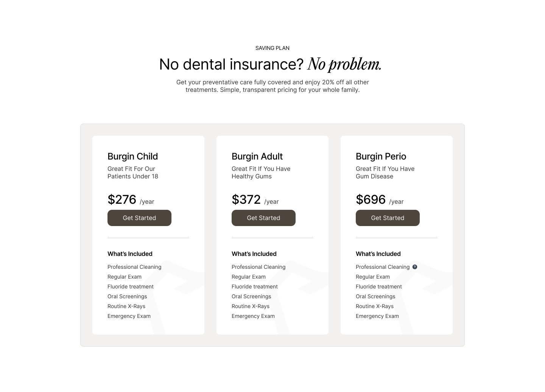Click Fluoride treatment in Burgin Adult card

pyautogui.click(x=255, y=287)
